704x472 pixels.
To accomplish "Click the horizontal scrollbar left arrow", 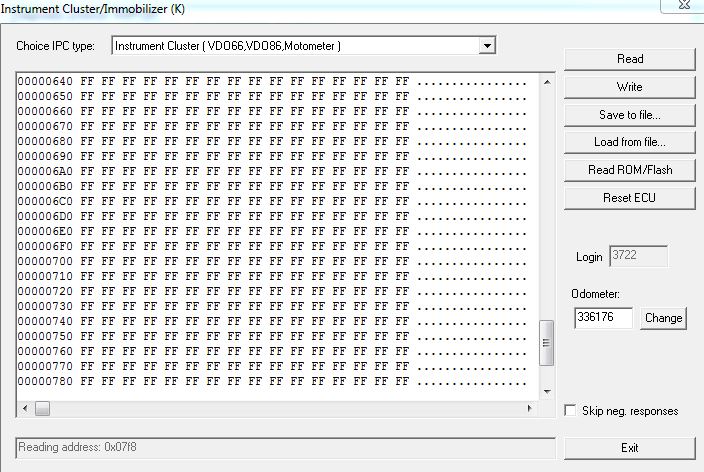I will [24, 408].
